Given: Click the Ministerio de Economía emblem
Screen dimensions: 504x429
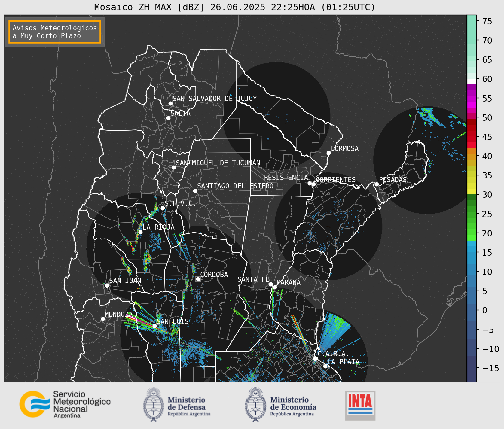Looking at the screenshot, I should (x=256, y=404).
